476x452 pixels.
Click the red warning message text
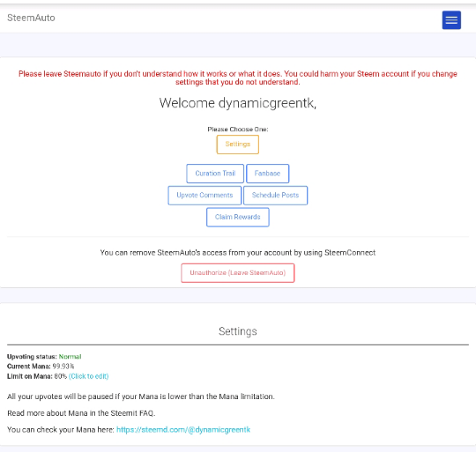tap(238, 78)
